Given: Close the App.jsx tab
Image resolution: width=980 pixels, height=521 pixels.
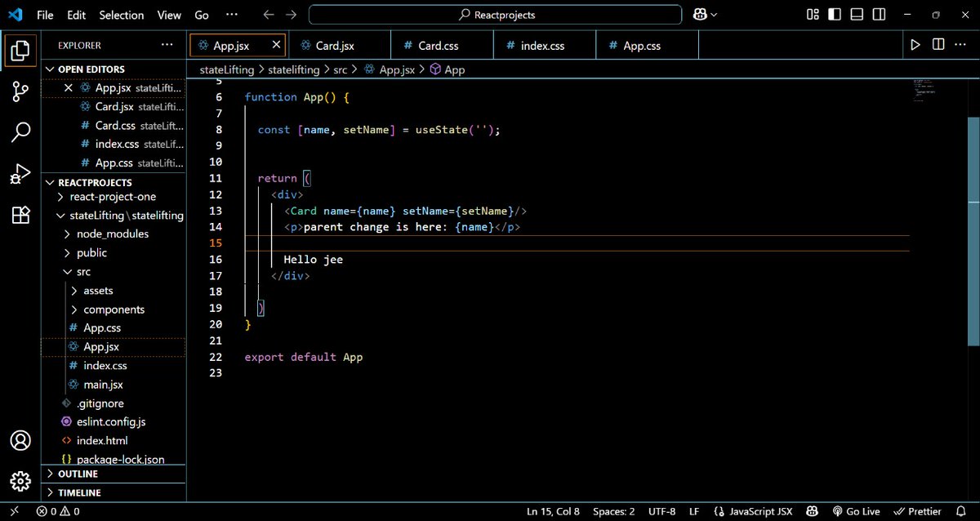Looking at the screenshot, I should [277, 45].
